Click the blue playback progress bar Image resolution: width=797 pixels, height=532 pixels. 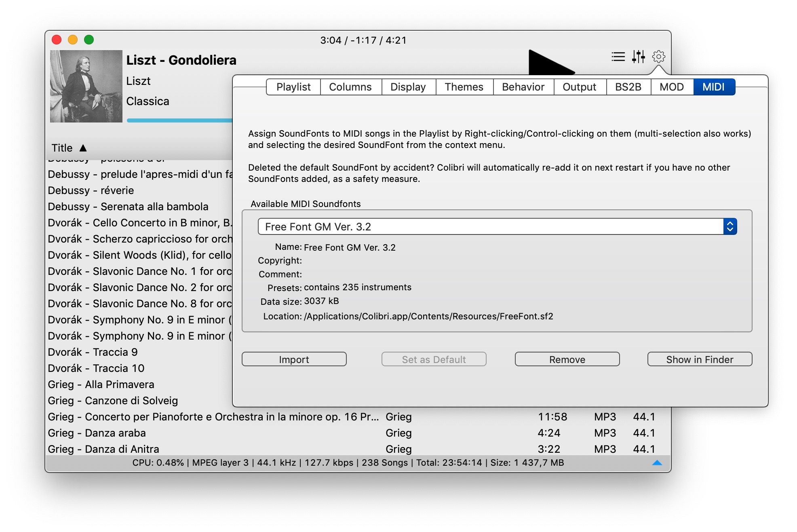(x=179, y=120)
